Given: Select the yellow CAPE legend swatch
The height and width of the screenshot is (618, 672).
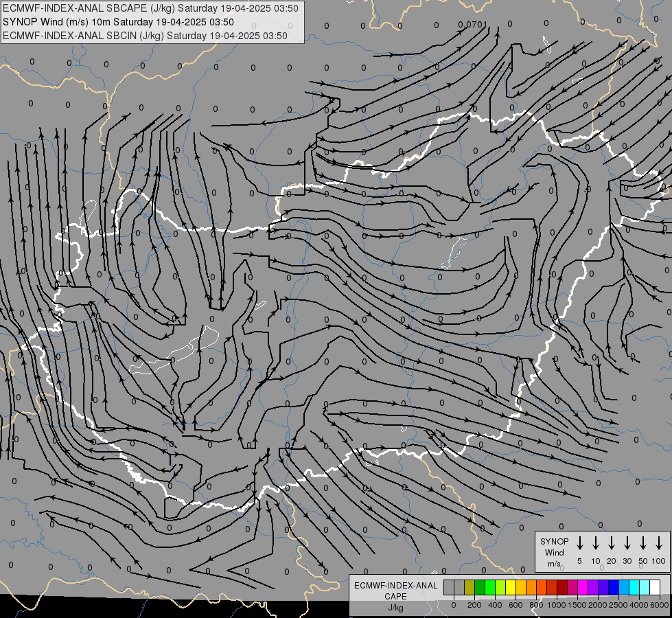Looking at the screenshot, I should pyautogui.click(x=511, y=587).
